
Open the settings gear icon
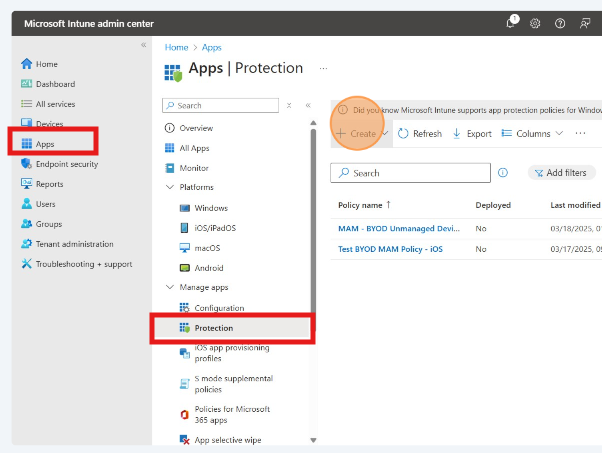[535, 23]
